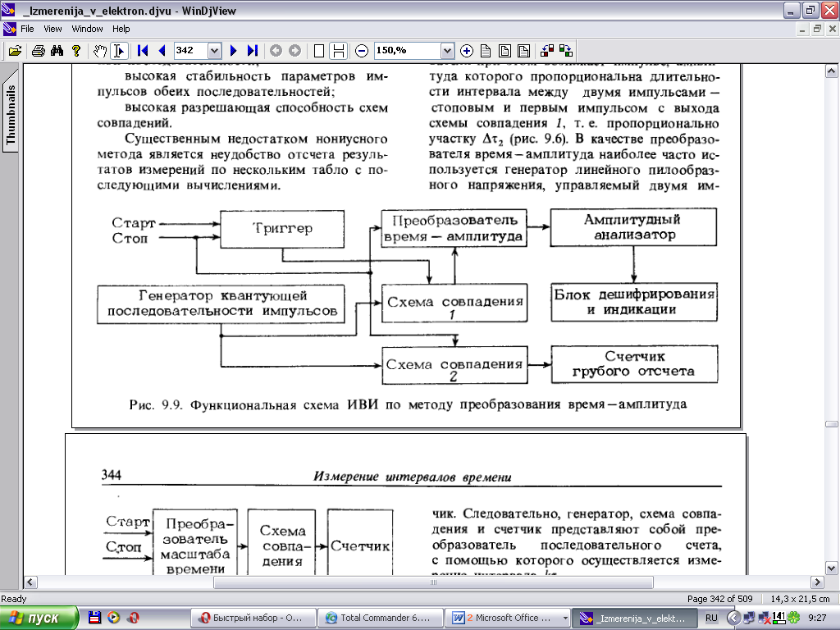840x630 pixels.
Task: Click the horizontal scrollbar thumb
Action: tap(433, 582)
